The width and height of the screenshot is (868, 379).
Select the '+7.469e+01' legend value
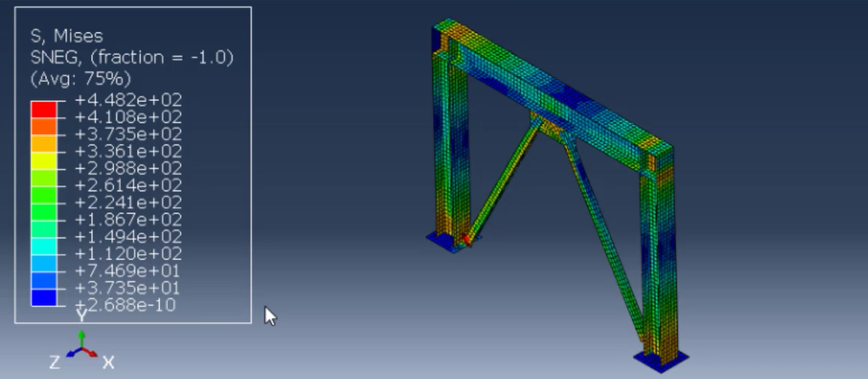pyautogui.click(x=129, y=270)
